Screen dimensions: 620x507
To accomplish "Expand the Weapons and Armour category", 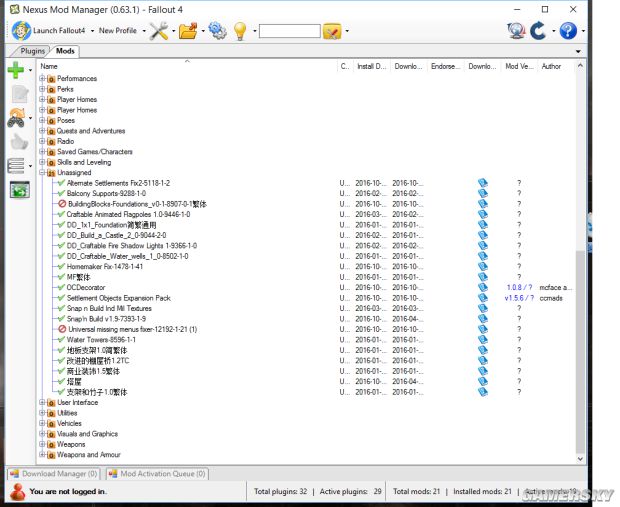I will [x=42, y=454].
